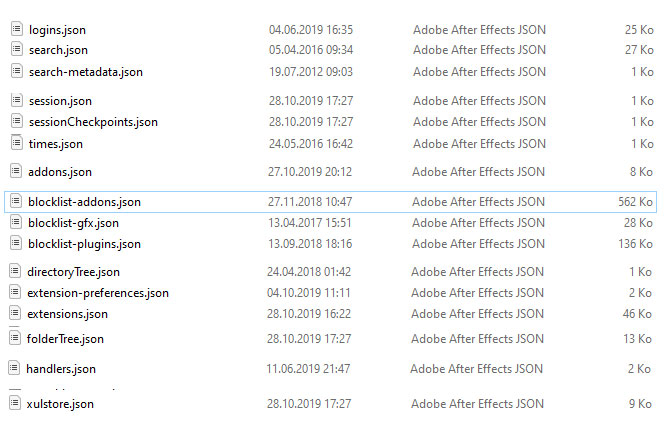672x423 pixels.
Task: Click the 25 Ko size of logins.json
Action: (639, 30)
